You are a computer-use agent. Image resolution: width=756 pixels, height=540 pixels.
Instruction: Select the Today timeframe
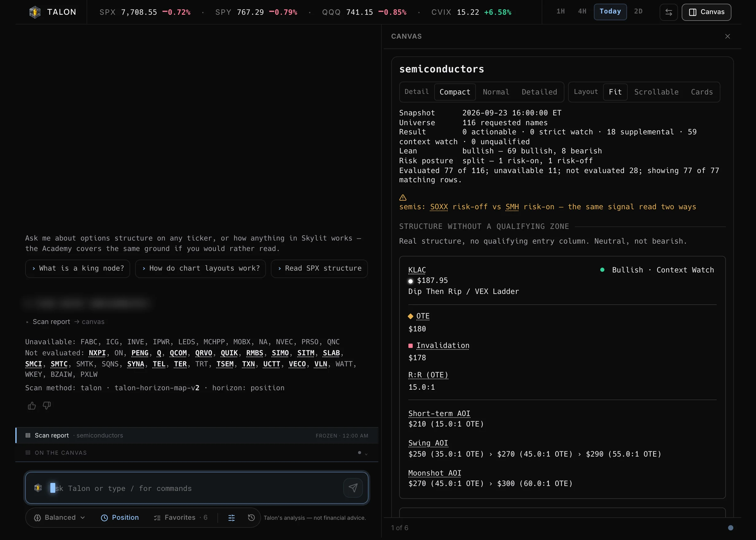(x=610, y=12)
